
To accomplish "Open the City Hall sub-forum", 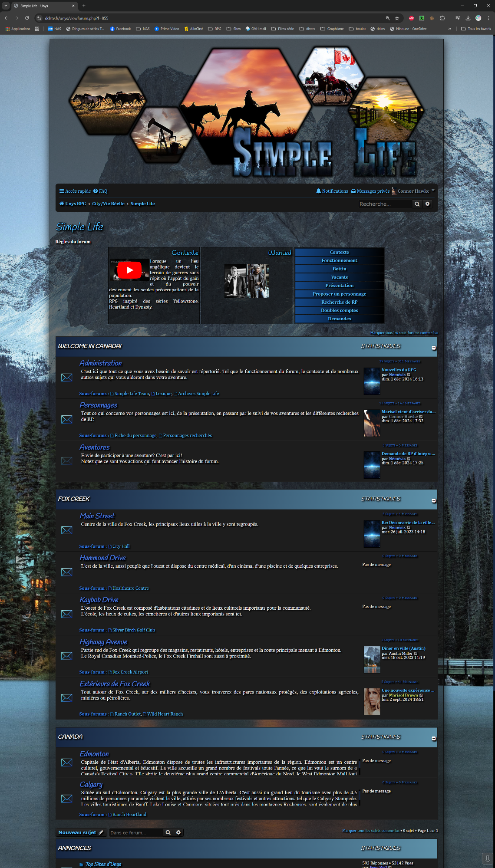I will [x=121, y=546].
